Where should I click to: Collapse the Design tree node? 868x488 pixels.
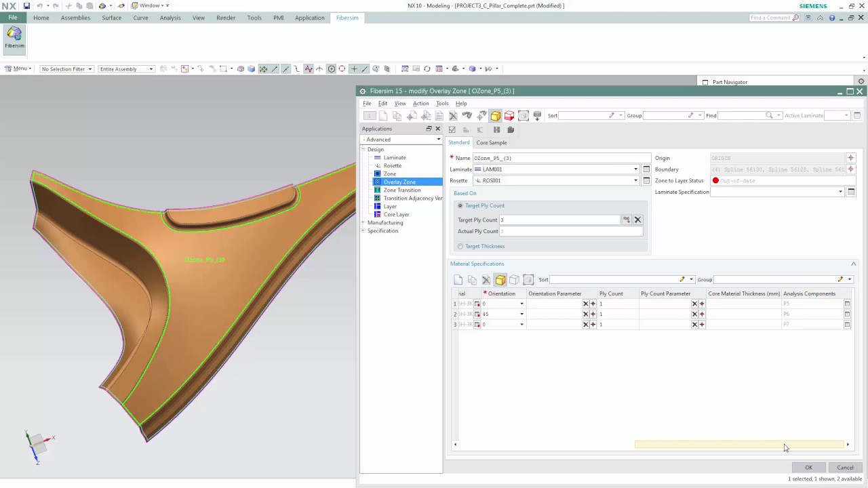pos(363,149)
